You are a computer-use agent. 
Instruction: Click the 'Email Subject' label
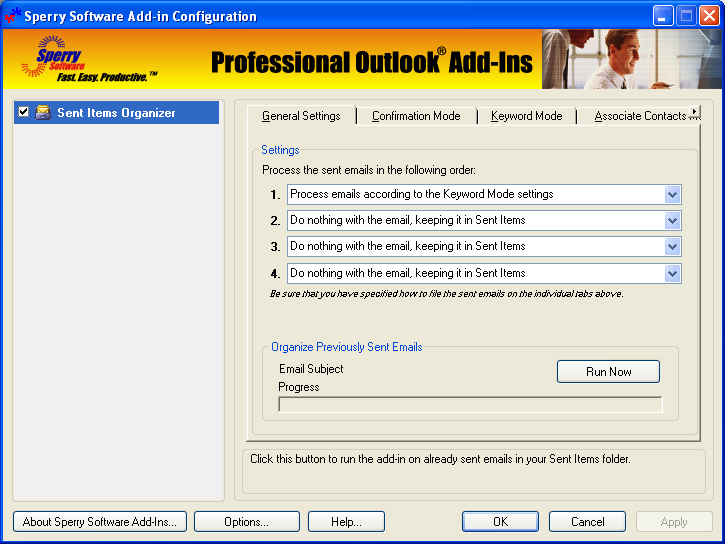311,369
